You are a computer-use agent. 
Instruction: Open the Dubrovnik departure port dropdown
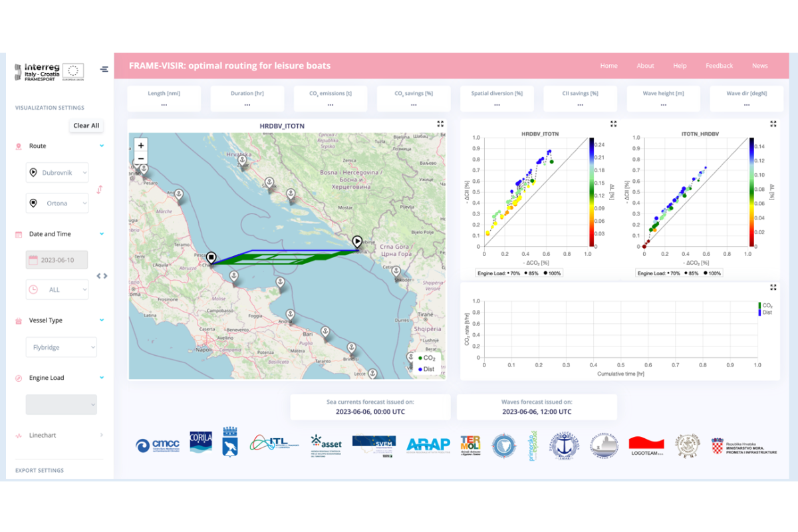(57, 173)
